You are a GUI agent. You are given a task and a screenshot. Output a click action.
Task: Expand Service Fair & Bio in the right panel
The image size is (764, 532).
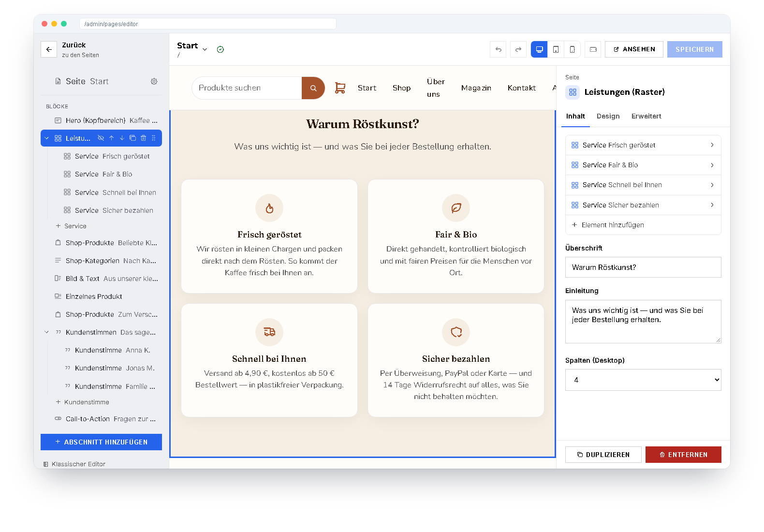pyautogui.click(x=643, y=165)
